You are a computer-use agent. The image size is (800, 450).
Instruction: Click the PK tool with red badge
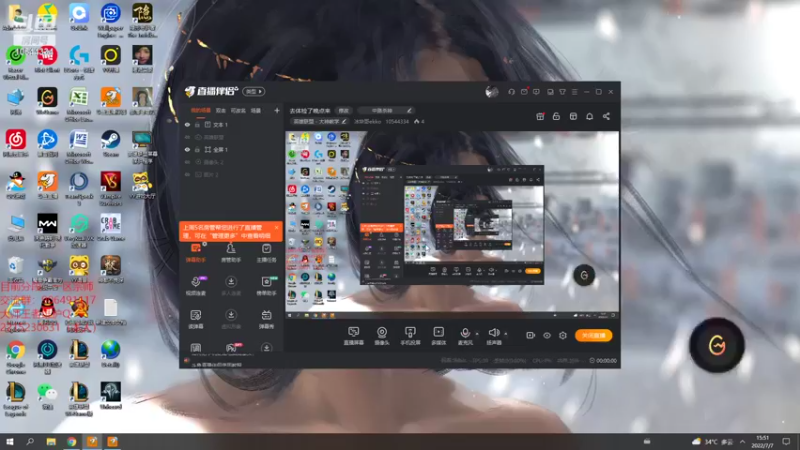231,348
